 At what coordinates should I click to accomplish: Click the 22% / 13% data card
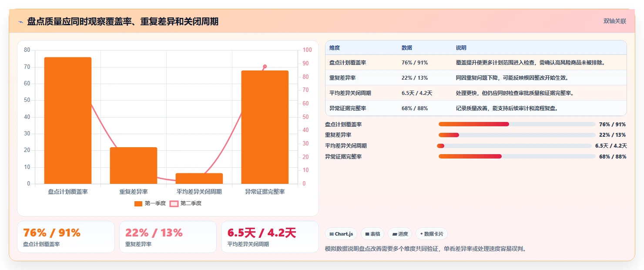(168, 237)
